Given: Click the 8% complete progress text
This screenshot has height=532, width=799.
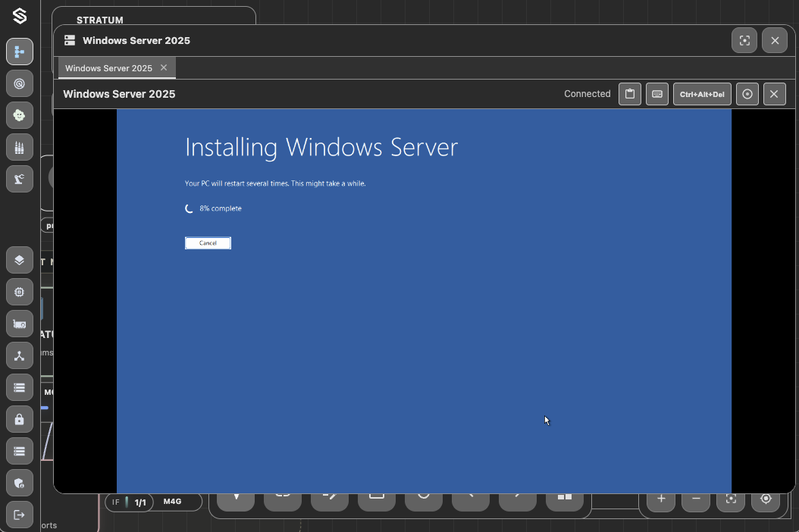Looking at the screenshot, I should [220, 208].
